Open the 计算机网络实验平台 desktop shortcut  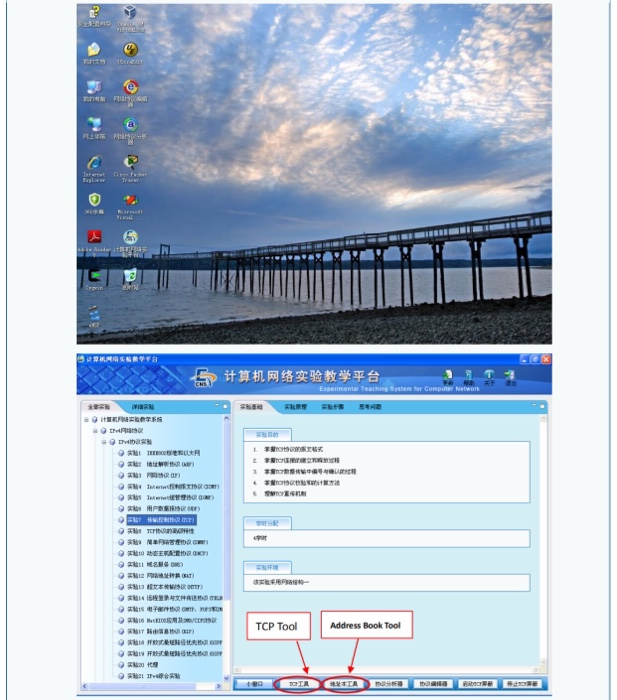pos(130,243)
